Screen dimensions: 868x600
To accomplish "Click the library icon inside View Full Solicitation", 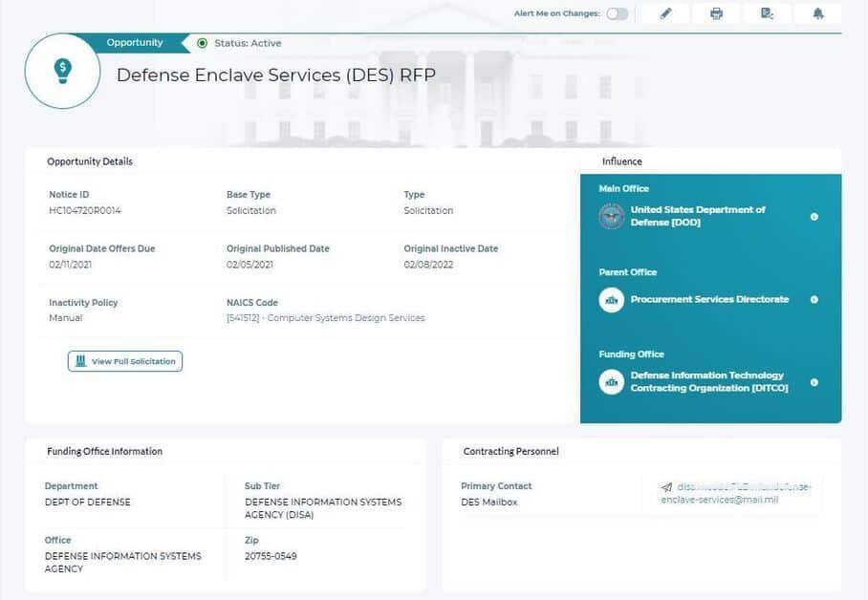I will [81, 361].
